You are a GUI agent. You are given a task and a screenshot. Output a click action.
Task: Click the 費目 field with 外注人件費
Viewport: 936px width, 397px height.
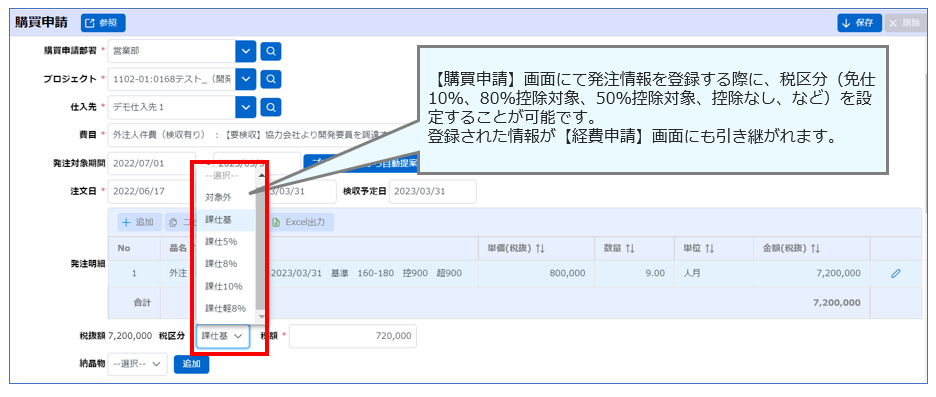[263, 134]
